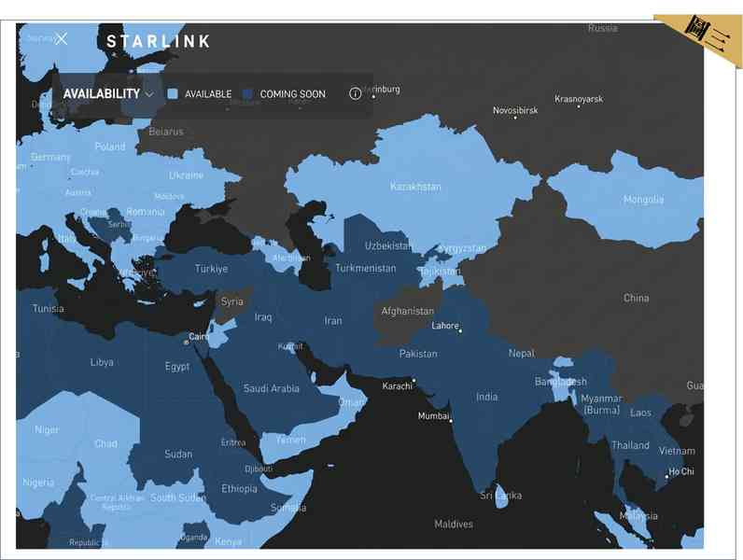Select Romania on the map
Screen dimensions: 743x560
pyautogui.click(x=146, y=212)
